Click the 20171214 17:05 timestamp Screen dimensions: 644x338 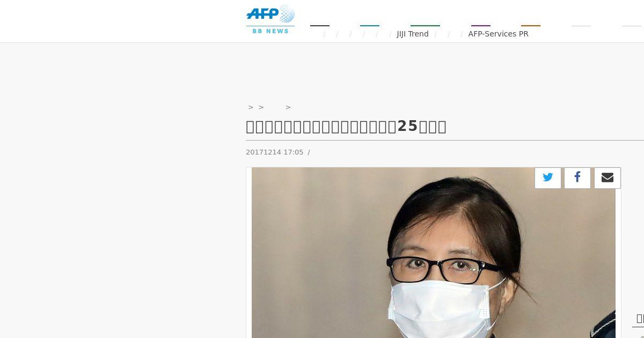(x=275, y=152)
